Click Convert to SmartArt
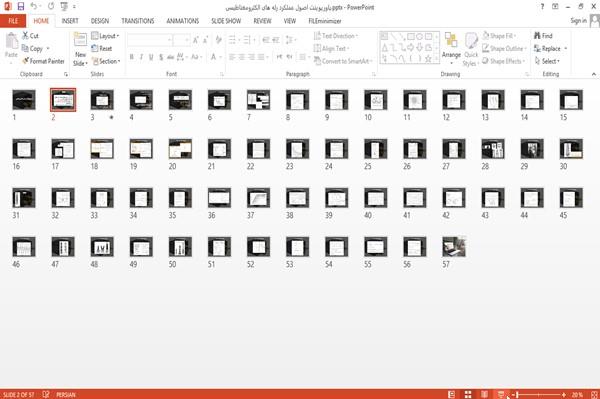 click(342, 61)
